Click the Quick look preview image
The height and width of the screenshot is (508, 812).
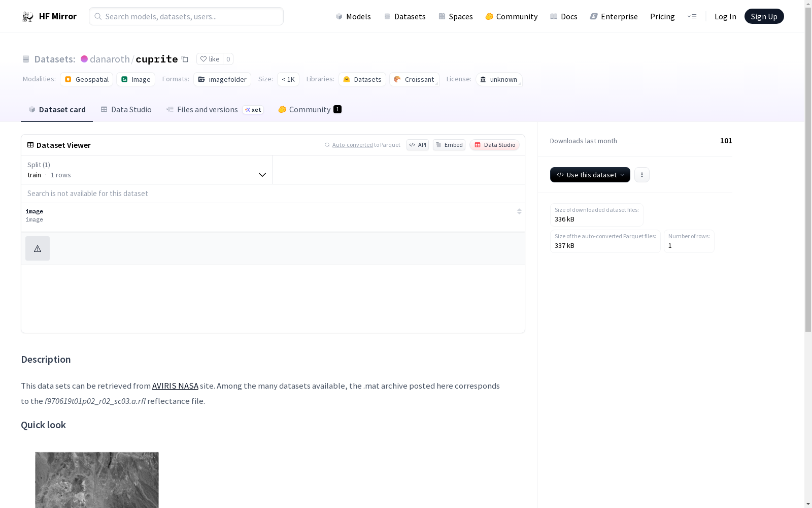pyautogui.click(x=97, y=480)
